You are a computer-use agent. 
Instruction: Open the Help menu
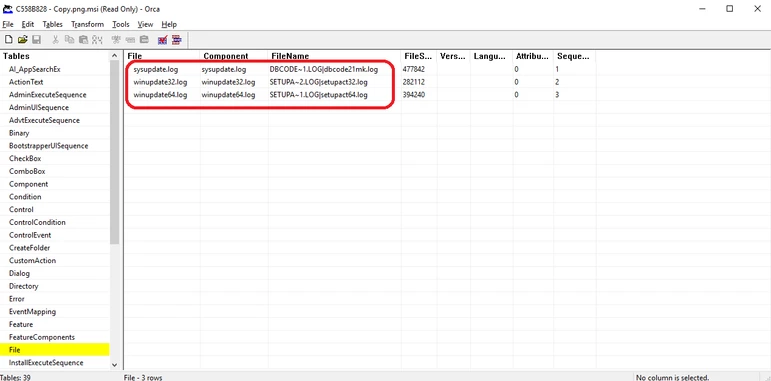tap(169, 24)
